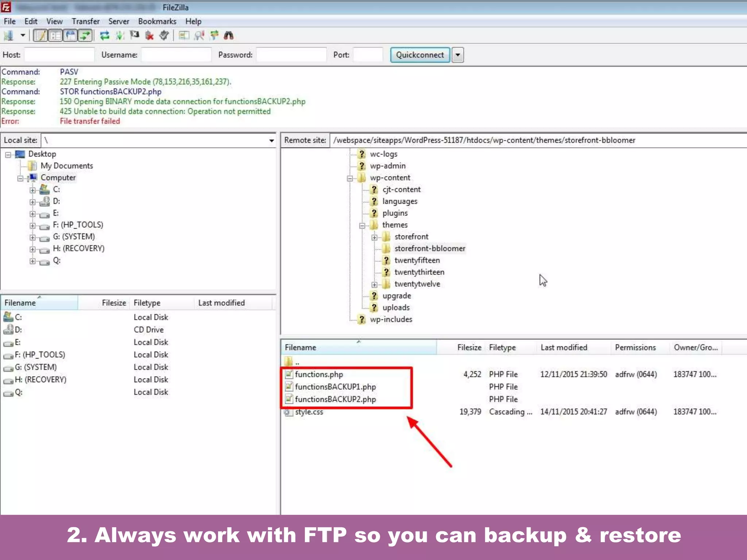747x560 pixels.
Task: Expand the F: (HP_TOOLS) drive node
Action: pyautogui.click(x=33, y=226)
